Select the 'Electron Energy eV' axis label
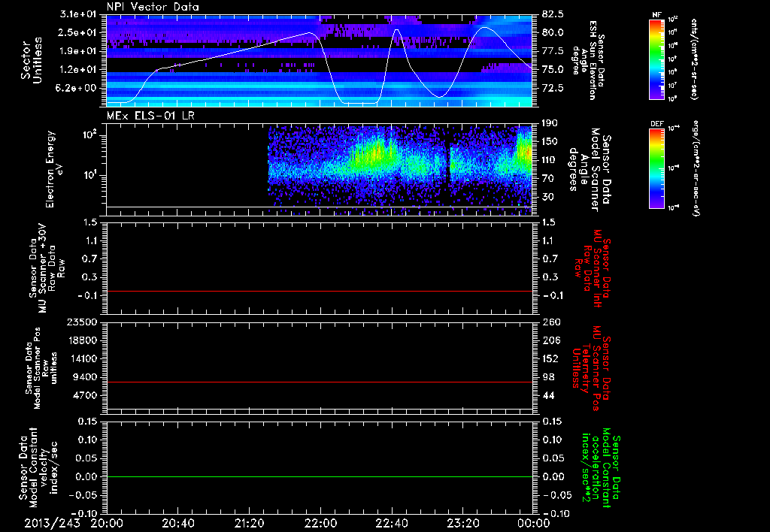The width and height of the screenshot is (770, 532). click(x=55, y=169)
